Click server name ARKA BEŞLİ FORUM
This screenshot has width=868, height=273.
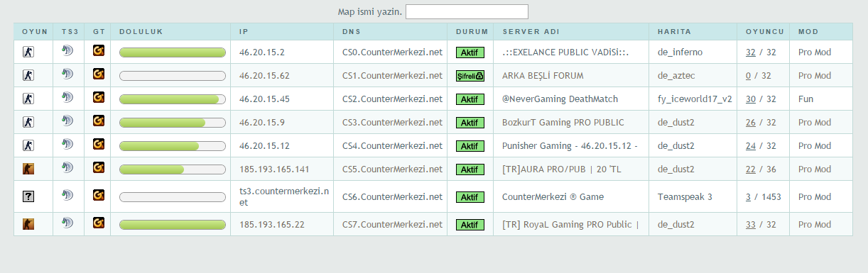tap(543, 76)
